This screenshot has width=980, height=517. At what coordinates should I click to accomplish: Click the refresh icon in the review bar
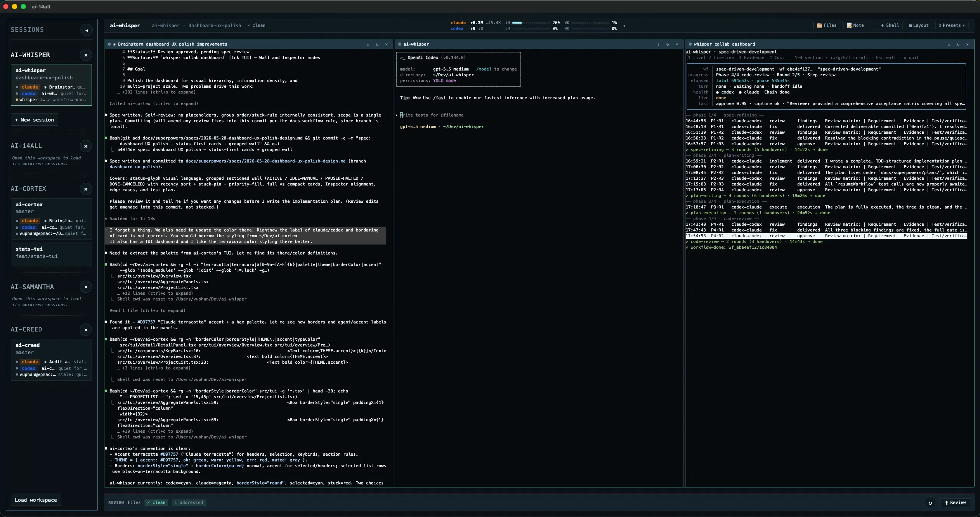click(930, 503)
